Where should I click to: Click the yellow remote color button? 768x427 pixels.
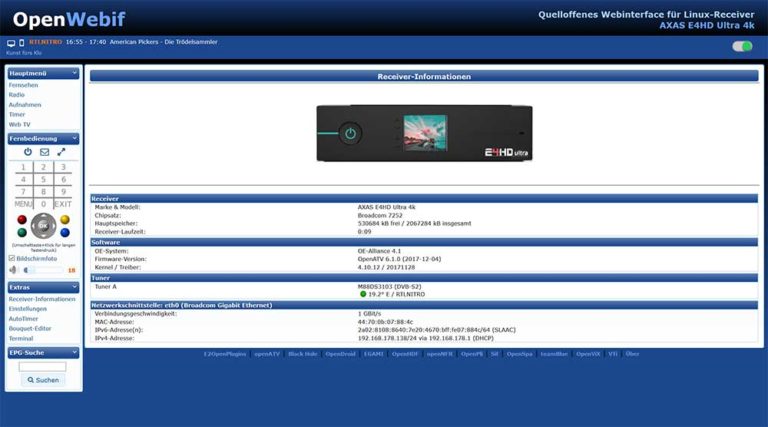(x=65, y=219)
